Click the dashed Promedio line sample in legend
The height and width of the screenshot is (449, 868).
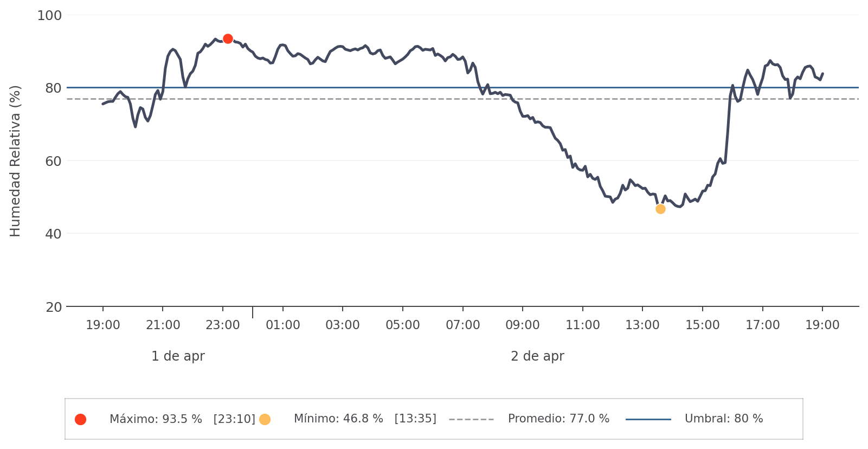(x=471, y=419)
